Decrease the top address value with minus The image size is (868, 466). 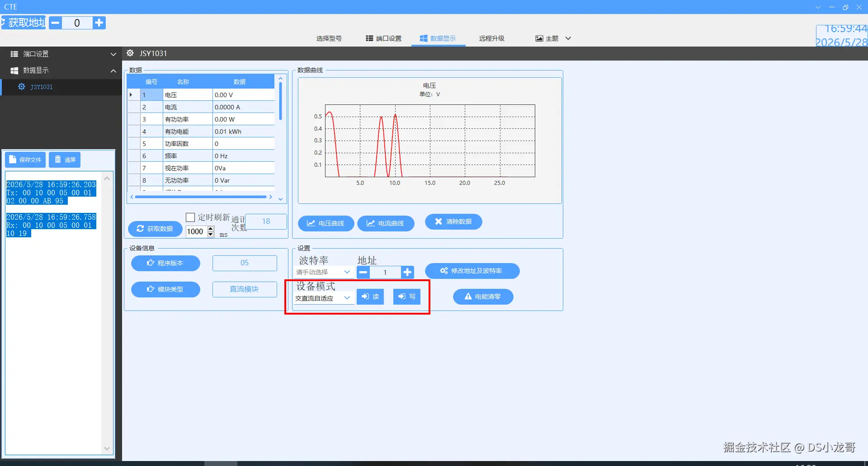point(55,23)
